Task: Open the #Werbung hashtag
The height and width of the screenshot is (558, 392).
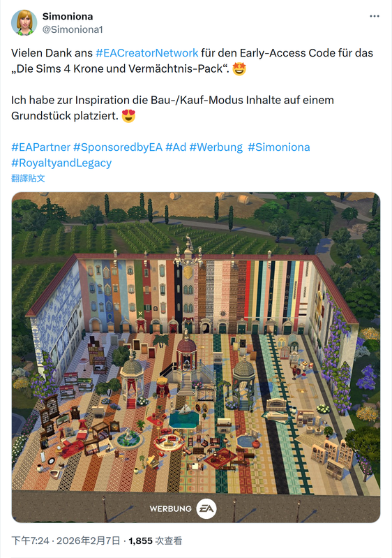Action: point(216,147)
